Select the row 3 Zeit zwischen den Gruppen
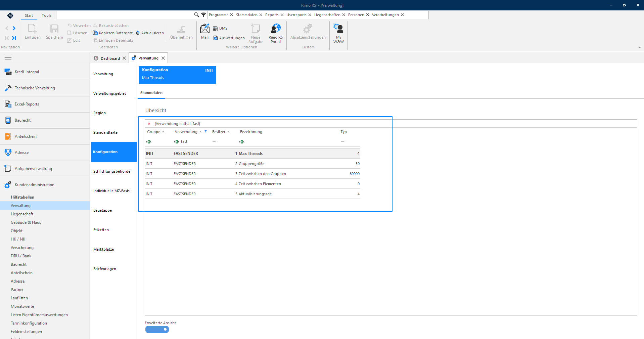Image resolution: width=644 pixels, height=339 pixels. coord(252,174)
